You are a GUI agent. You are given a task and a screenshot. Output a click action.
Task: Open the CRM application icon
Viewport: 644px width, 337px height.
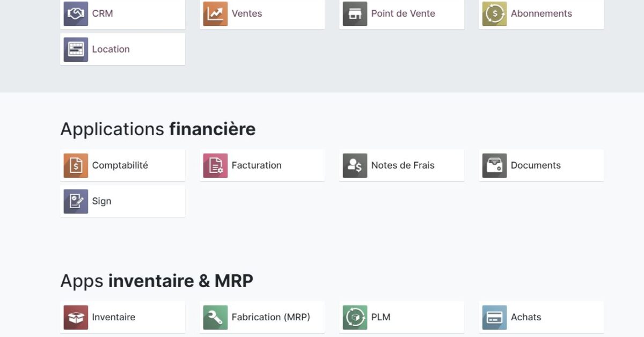pyautogui.click(x=75, y=13)
